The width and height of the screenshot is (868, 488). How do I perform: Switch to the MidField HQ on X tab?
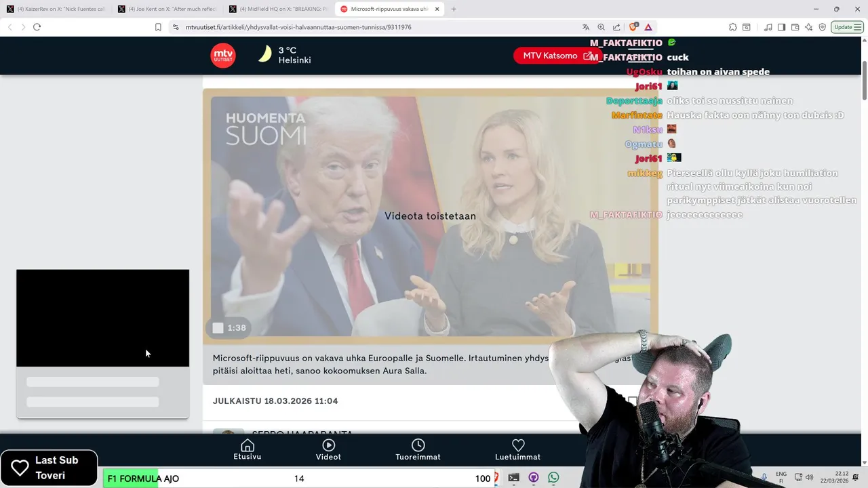click(x=278, y=9)
